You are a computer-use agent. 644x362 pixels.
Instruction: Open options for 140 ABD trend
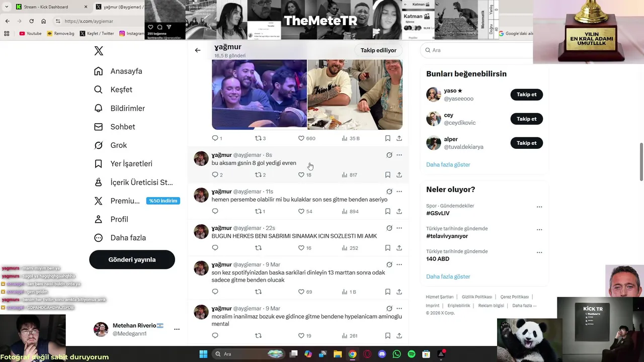[x=539, y=252]
